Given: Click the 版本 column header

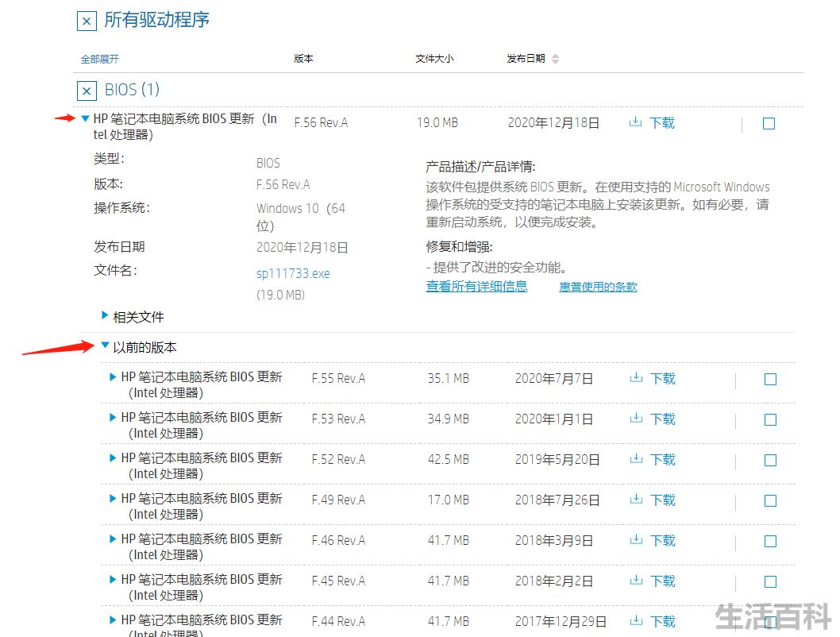Looking at the screenshot, I should (303, 59).
